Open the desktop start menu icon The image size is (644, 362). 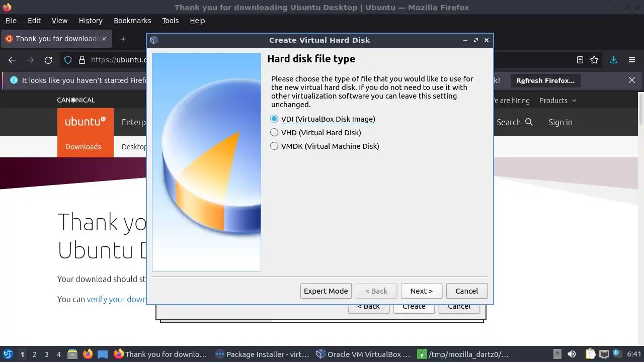(8, 354)
